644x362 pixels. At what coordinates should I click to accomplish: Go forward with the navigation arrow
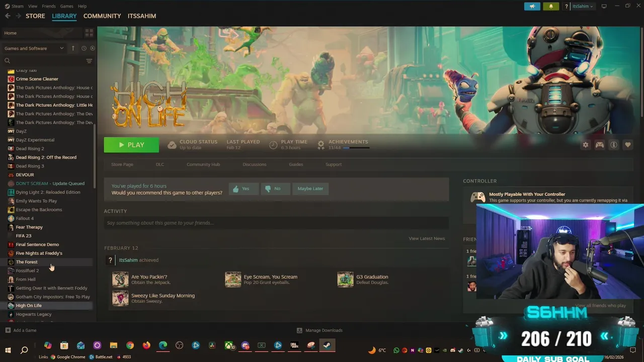(18, 16)
